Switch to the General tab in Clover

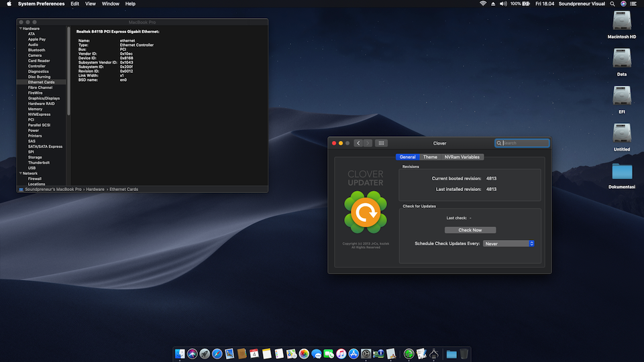tap(407, 157)
